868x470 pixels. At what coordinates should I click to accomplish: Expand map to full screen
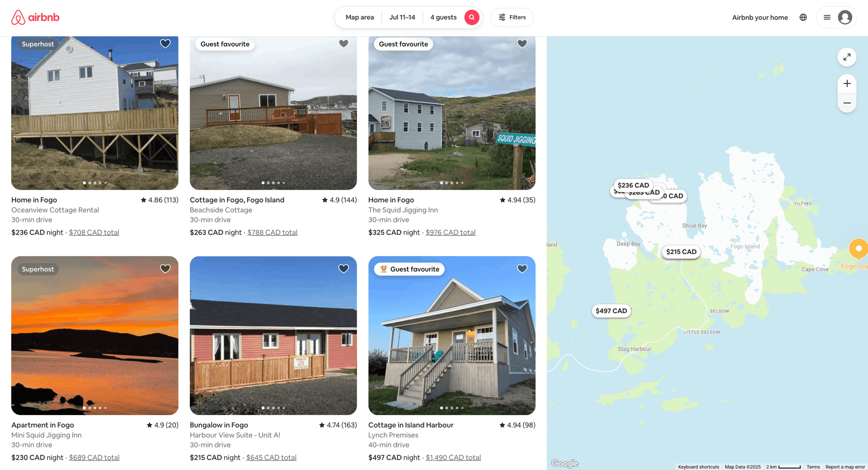pos(847,57)
